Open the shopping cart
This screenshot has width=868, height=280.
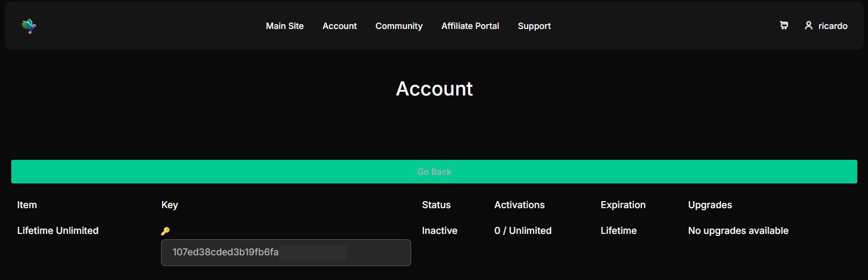coord(784,25)
